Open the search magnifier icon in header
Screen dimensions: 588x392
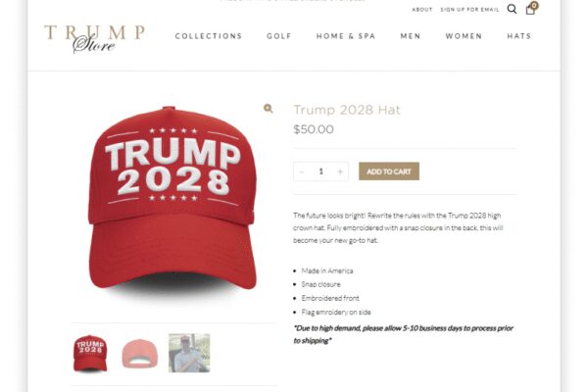tap(512, 9)
